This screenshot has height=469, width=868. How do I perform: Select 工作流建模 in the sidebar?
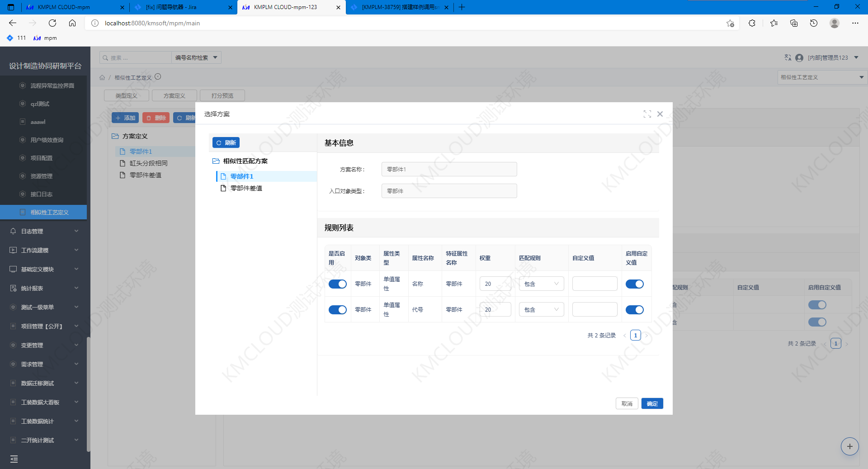coord(43,250)
